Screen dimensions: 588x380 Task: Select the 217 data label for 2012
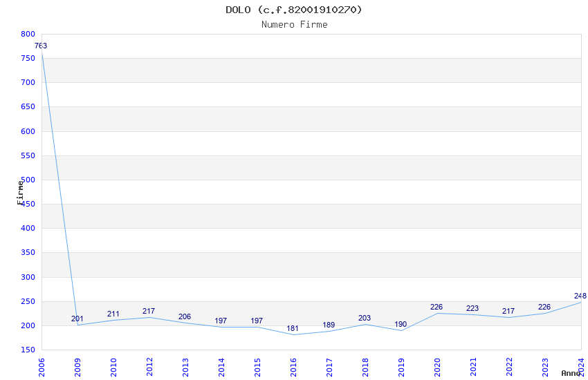149,311
